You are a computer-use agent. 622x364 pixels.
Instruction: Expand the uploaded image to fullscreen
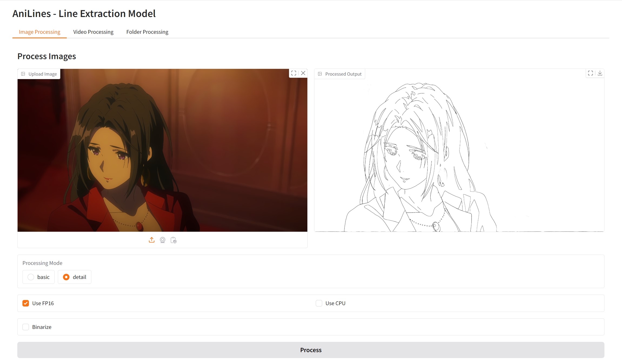click(x=294, y=73)
